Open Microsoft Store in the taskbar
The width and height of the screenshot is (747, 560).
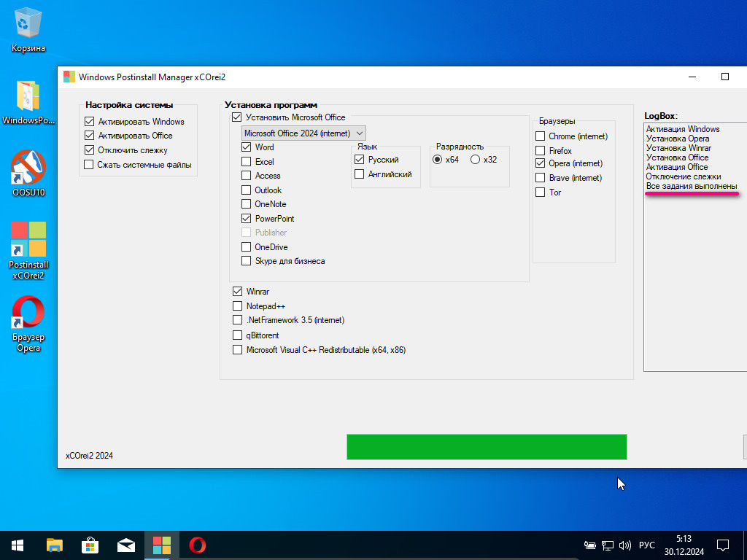(90, 545)
